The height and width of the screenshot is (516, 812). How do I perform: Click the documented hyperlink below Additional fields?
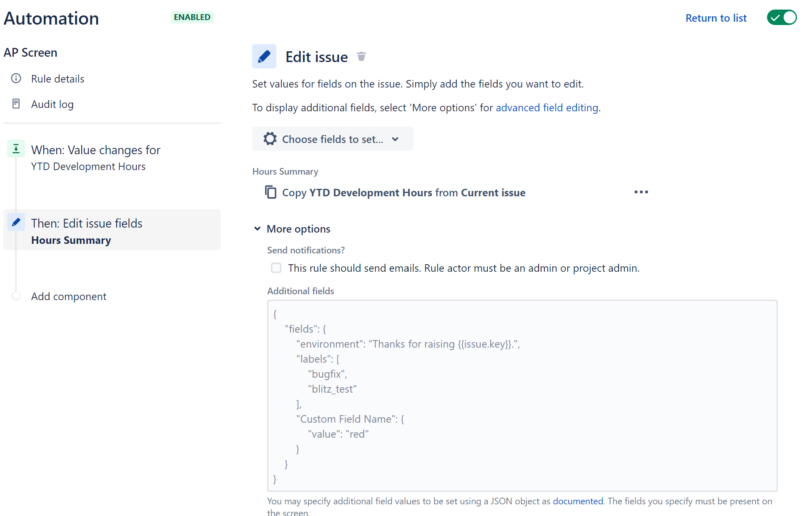click(578, 501)
